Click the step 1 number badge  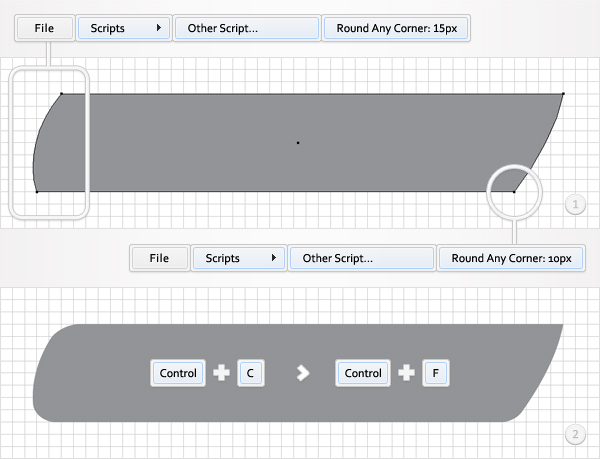point(575,205)
